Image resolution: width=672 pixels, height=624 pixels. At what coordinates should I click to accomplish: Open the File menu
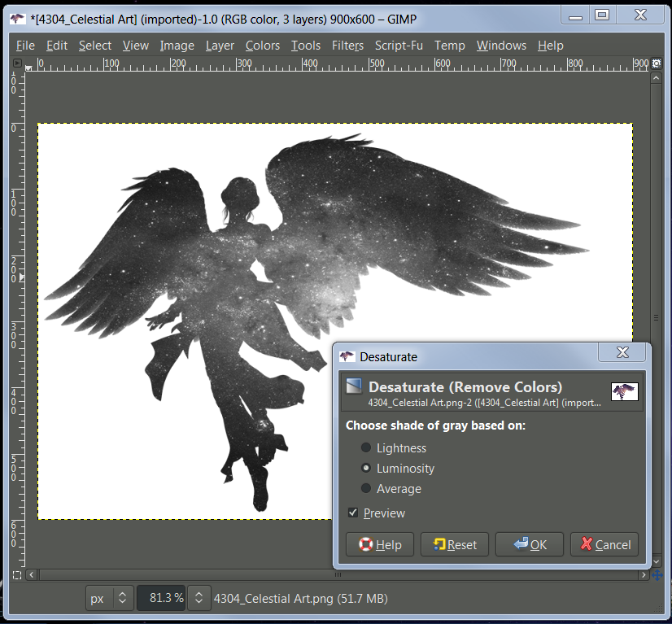coord(25,46)
